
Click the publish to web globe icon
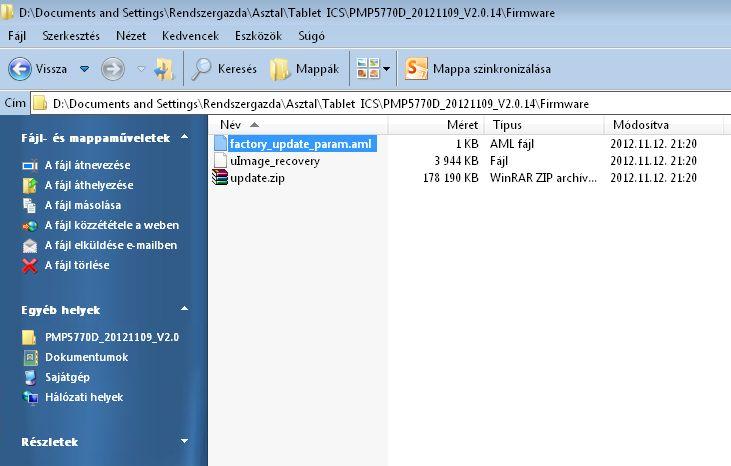(x=30, y=226)
